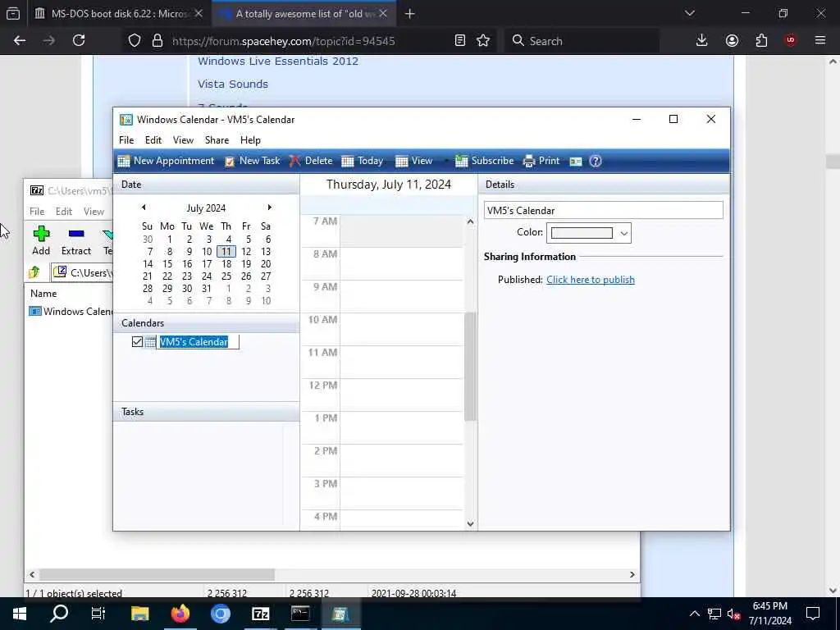Open Windows Live Essentials 2012 link
840x630 pixels.
[x=278, y=61]
